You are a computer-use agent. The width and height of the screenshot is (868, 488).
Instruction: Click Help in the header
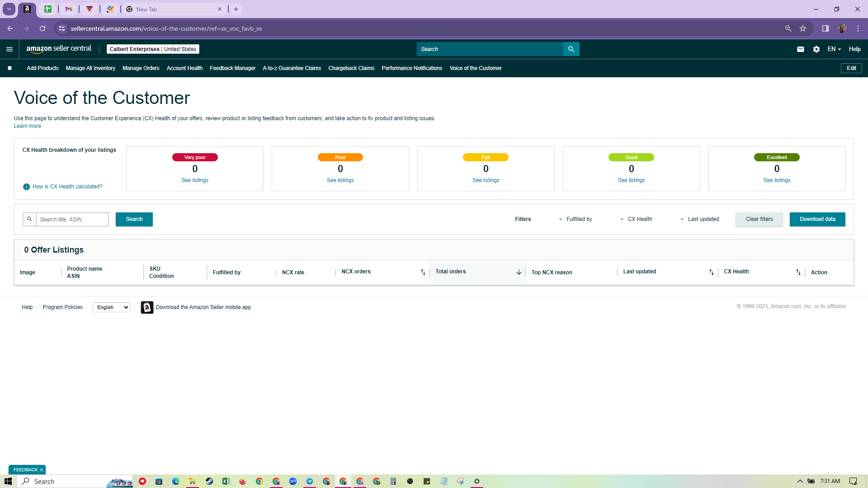point(854,49)
